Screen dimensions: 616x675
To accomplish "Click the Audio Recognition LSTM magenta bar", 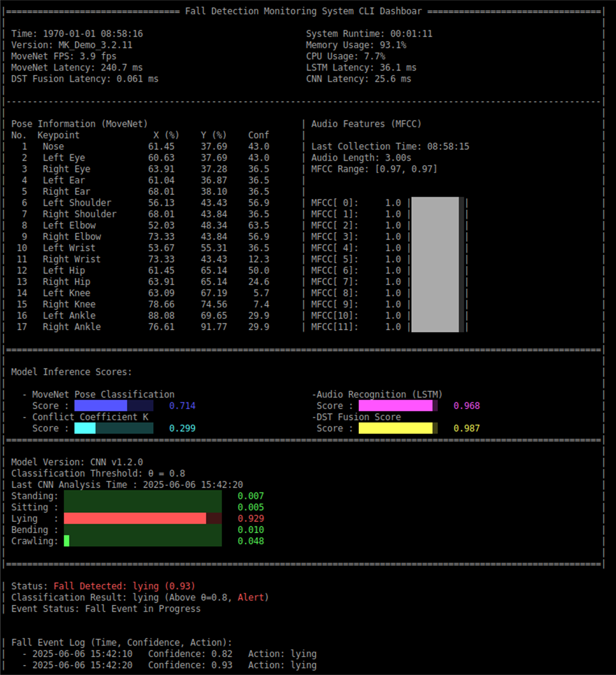I will [398, 406].
